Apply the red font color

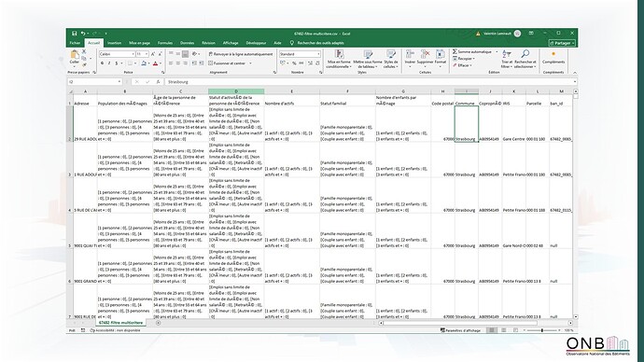point(155,63)
